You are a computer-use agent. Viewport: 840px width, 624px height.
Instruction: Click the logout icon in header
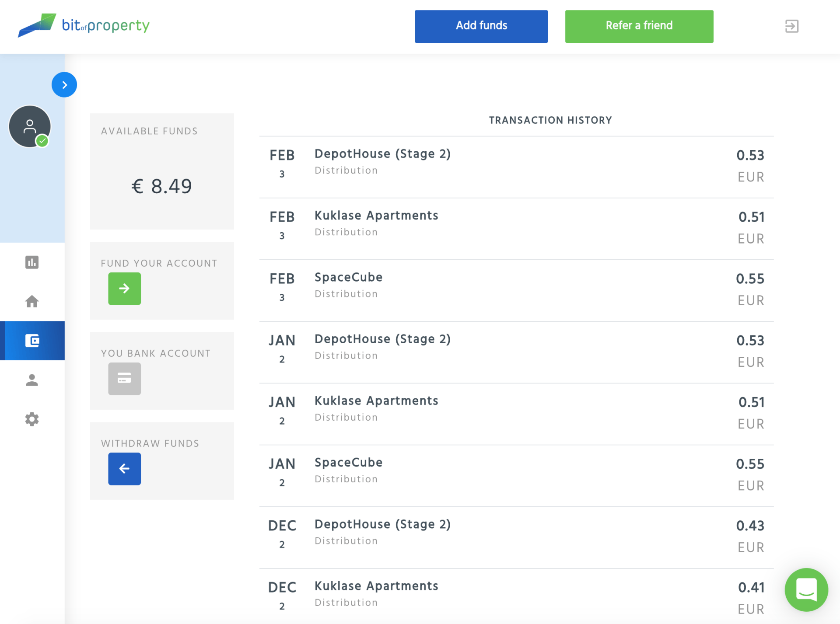pos(791,26)
